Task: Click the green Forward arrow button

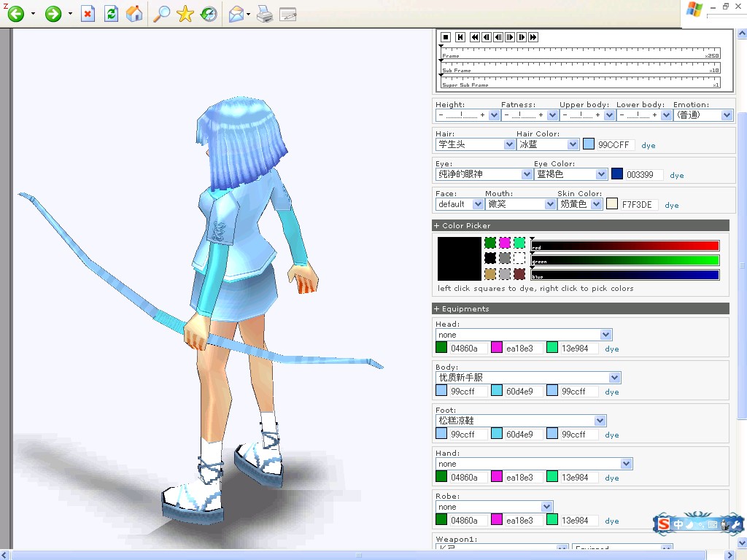Action: [53, 13]
